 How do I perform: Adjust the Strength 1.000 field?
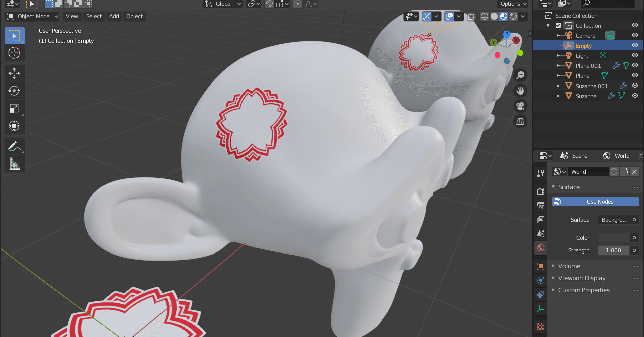(614, 250)
